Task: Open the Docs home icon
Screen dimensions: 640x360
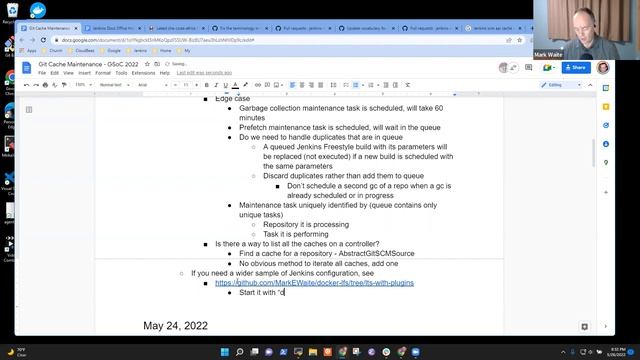Action: point(27,68)
